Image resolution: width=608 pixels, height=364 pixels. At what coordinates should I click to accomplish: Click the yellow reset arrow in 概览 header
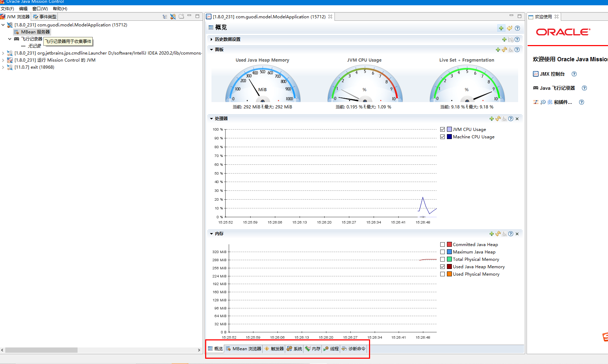tap(509, 28)
